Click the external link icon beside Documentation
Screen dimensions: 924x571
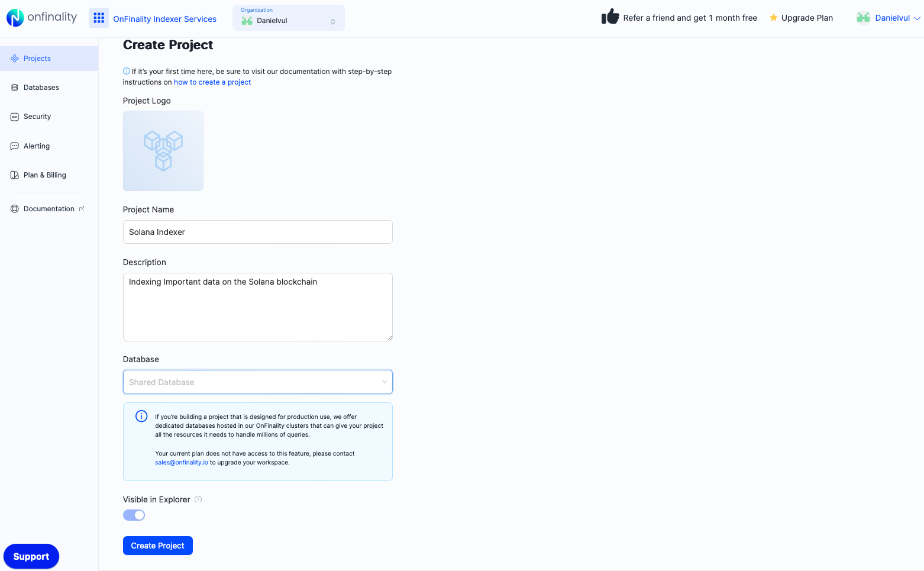[x=82, y=209]
